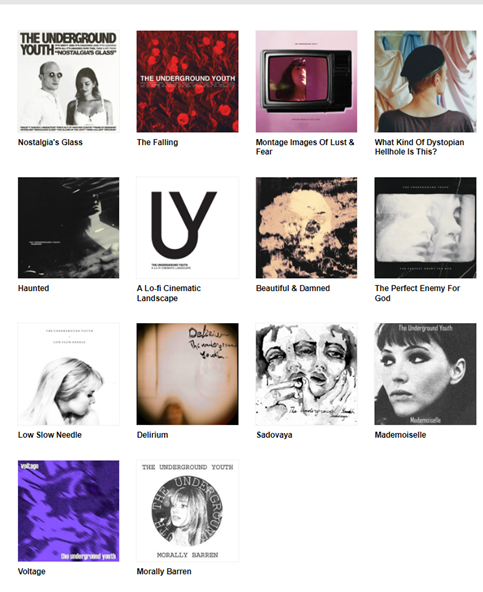Image resolution: width=483 pixels, height=592 pixels.
Task: Select the Montage Images TV album cover
Action: pyautogui.click(x=306, y=81)
